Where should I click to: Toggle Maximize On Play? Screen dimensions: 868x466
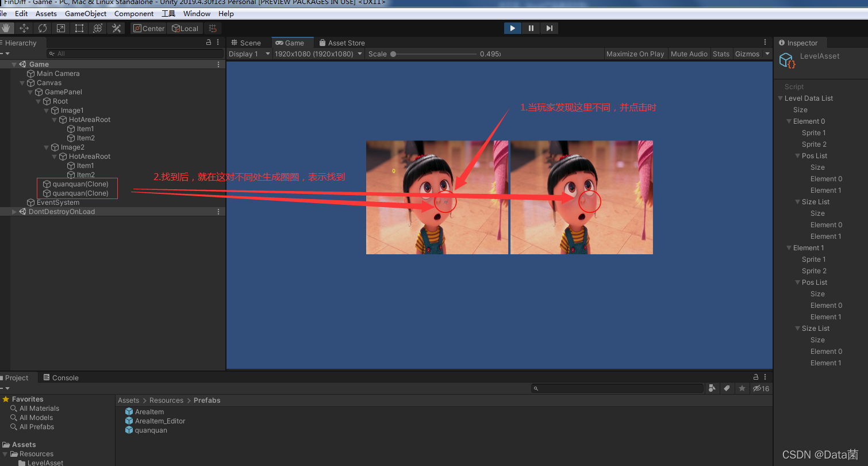635,54
